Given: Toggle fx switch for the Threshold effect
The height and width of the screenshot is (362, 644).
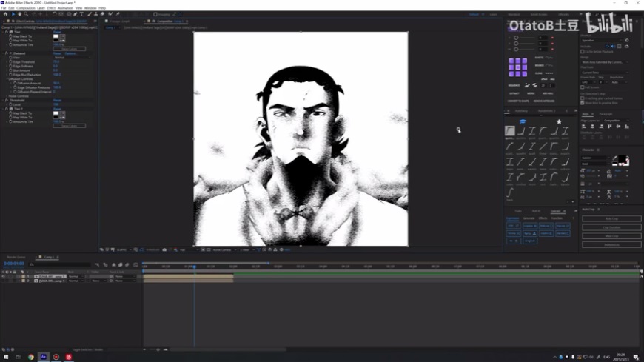Looking at the screenshot, I should tap(7, 100).
